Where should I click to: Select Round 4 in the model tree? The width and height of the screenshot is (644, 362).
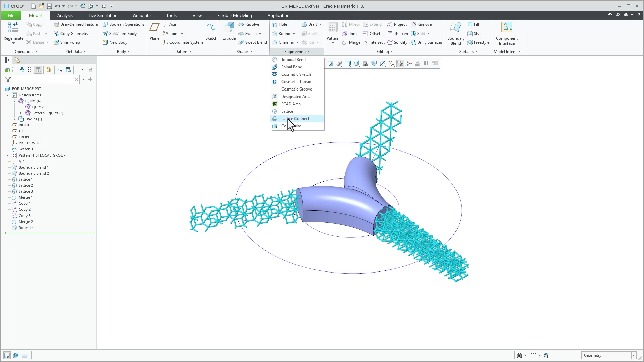tap(26, 228)
